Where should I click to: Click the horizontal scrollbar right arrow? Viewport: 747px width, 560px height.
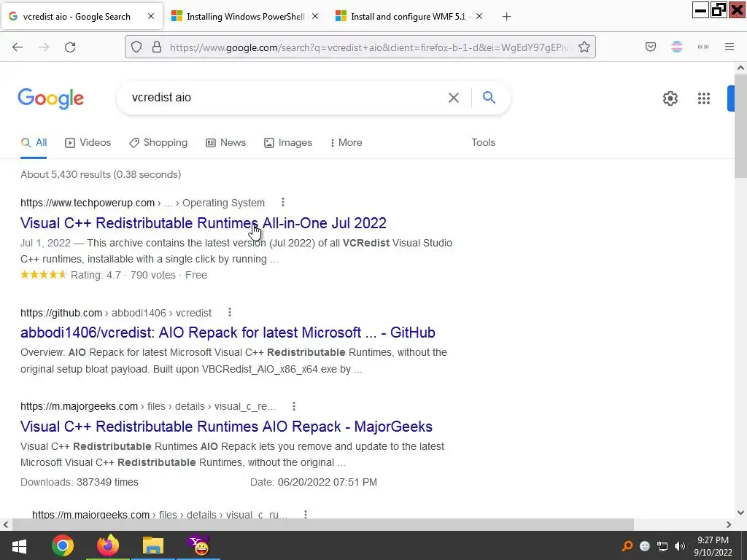[729, 524]
